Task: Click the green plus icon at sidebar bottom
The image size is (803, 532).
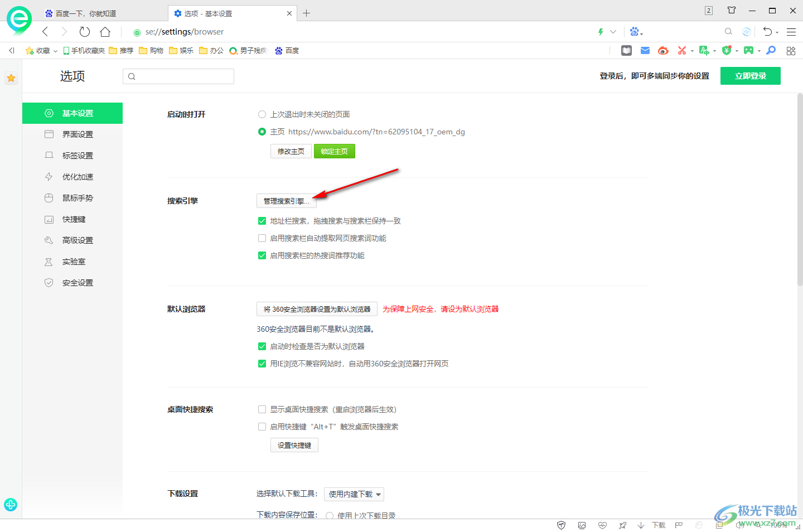Action: [11, 505]
